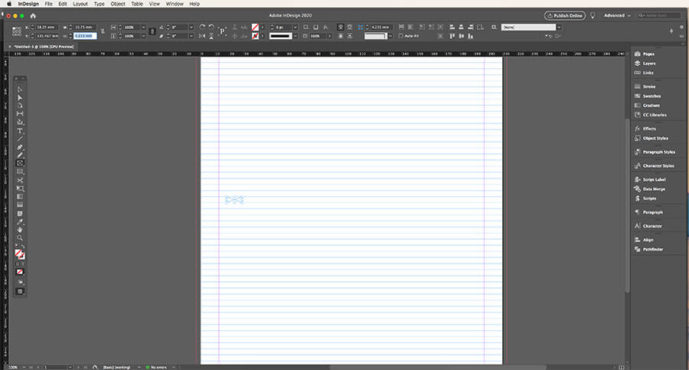Open the stroke type dropdown

click(295, 36)
